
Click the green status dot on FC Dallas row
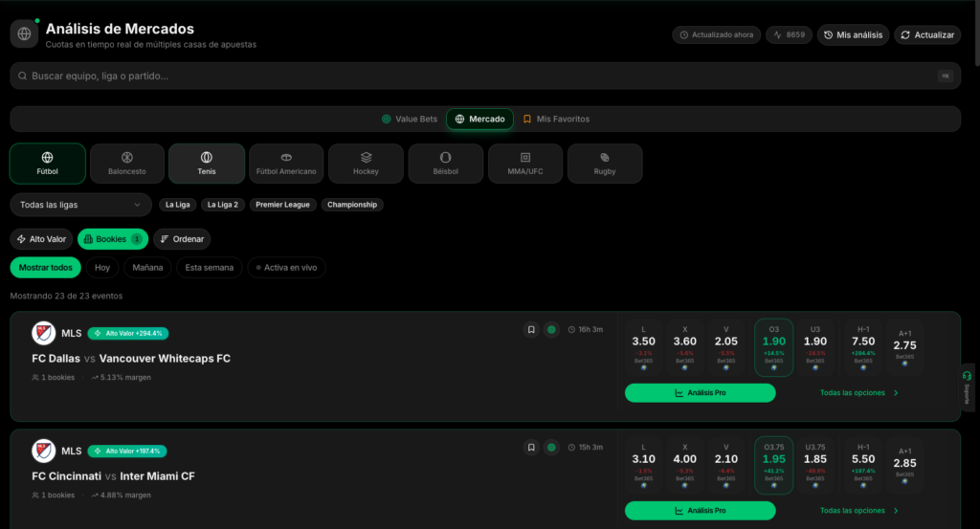tap(551, 330)
